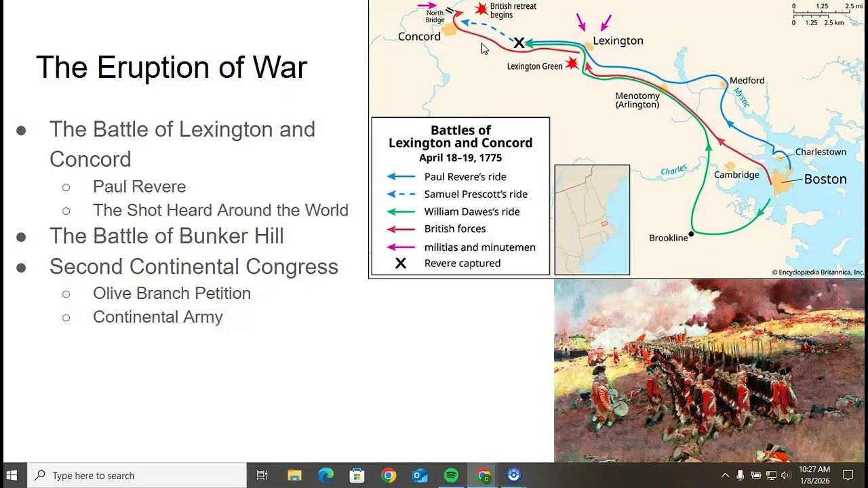Click the 'Second Continental Congress' bullet
868x488 pixels.
coord(194,266)
